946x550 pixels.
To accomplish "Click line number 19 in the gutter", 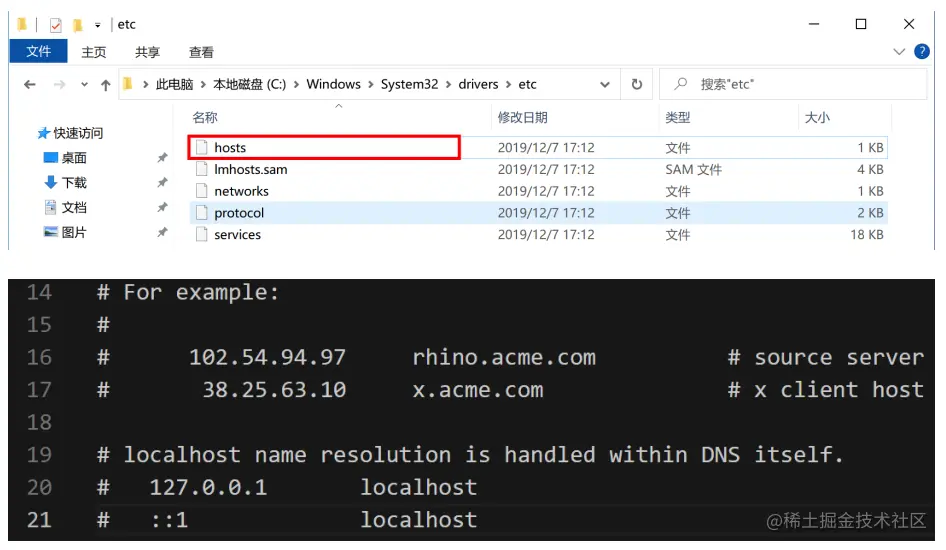I will [x=39, y=455].
